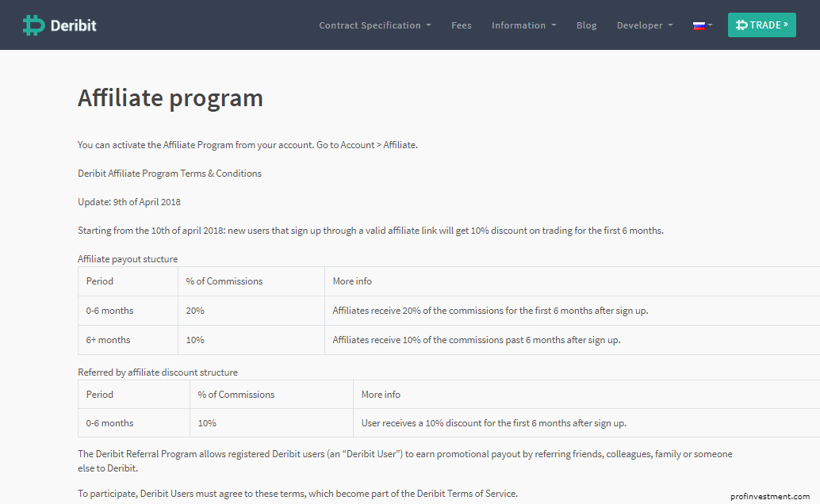Expand the language selector caret

click(711, 25)
